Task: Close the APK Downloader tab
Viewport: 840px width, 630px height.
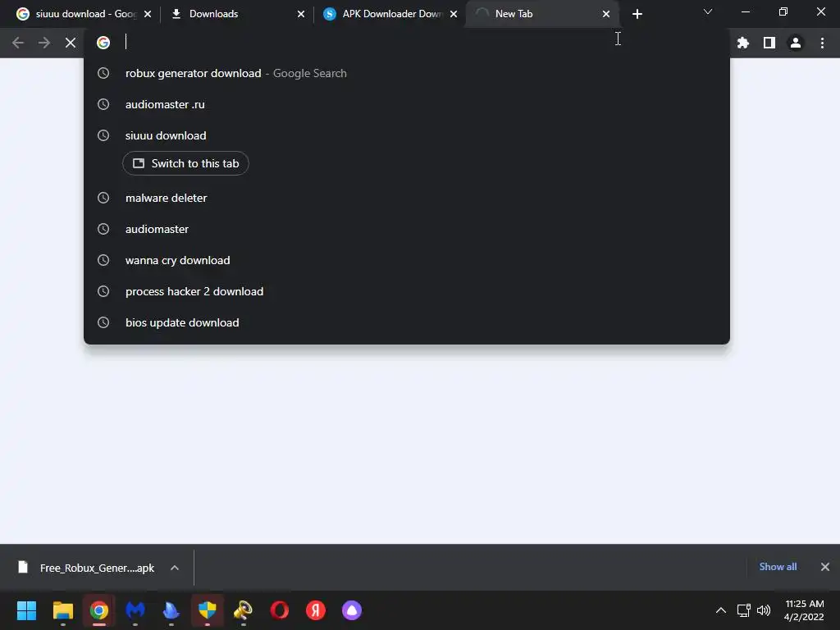Action: (x=454, y=14)
